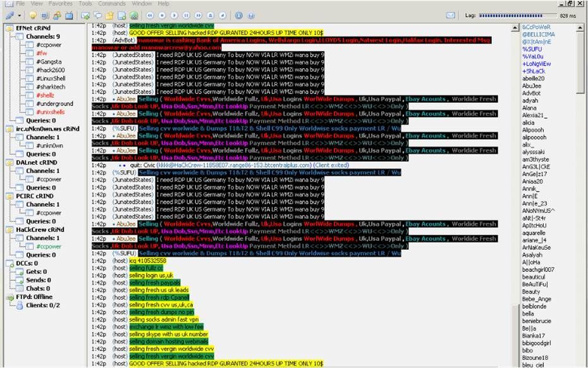The height and width of the screenshot is (368, 588).
Task: Click the user list scroll-up arrow
Action: pyautogui.click(x=580, y=28)
